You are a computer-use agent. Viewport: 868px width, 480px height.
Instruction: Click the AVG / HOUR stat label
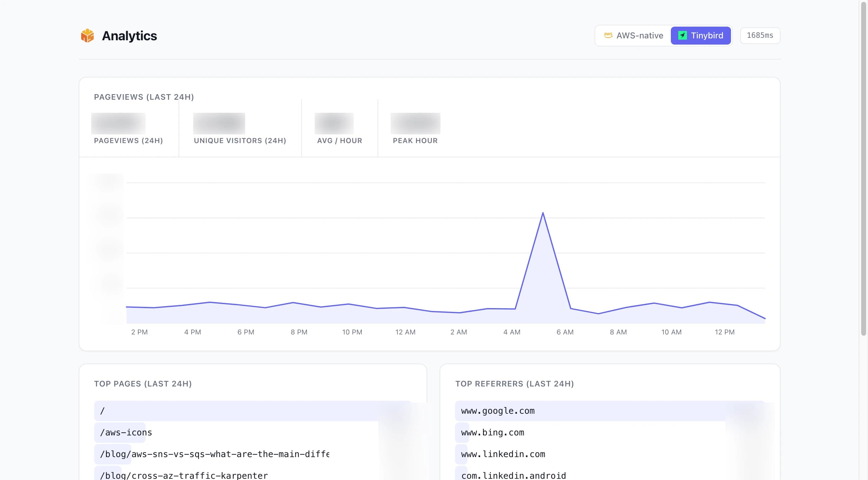340,141
